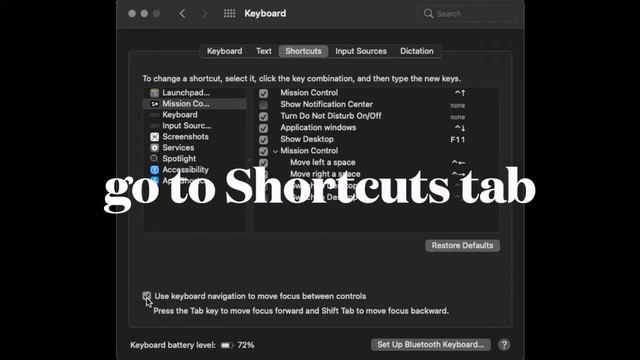Select Application windows shortcut row
The height and width of the screenshot is (360, 640).
coord(376,128)
